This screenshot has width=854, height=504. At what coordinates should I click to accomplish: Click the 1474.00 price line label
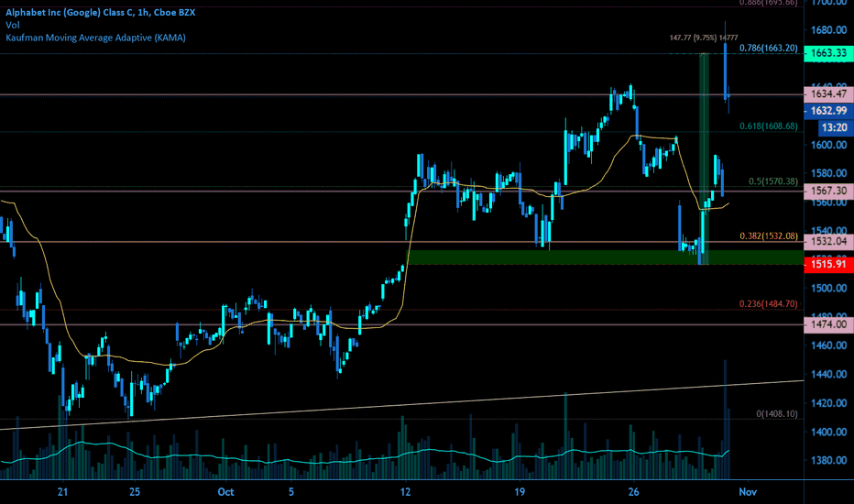click(x=829, y=324)
